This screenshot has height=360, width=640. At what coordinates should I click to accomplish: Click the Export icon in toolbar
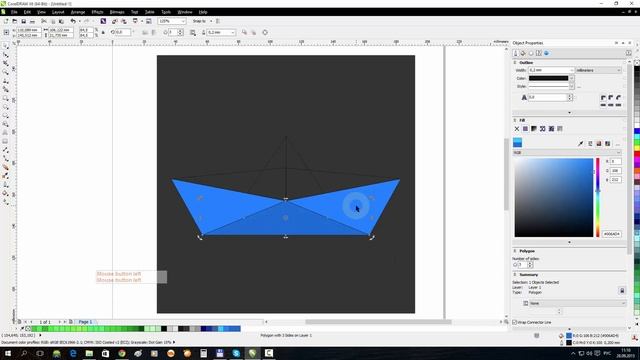click(x=123, y=21)
